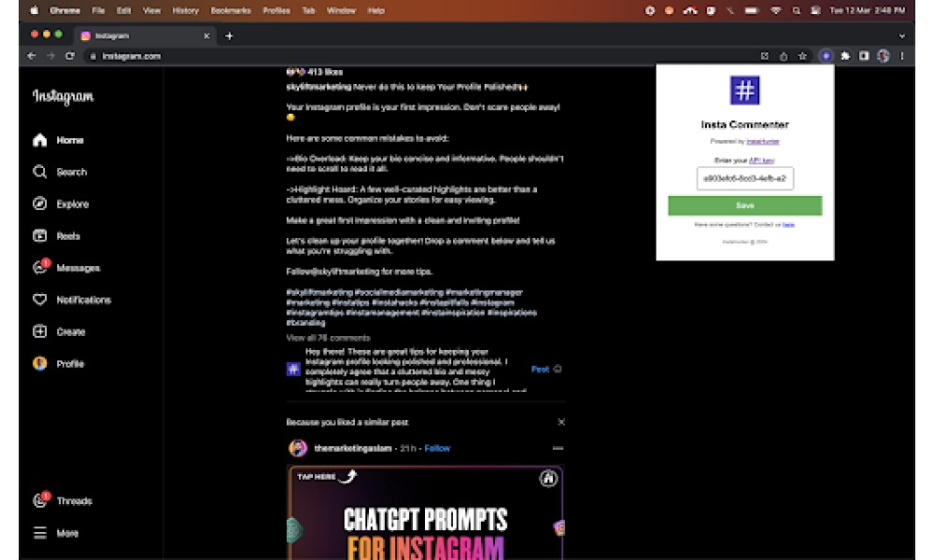Show Notifications from the sidebar
This screenshot has width=934, height=560.
[x=72, y=300]
